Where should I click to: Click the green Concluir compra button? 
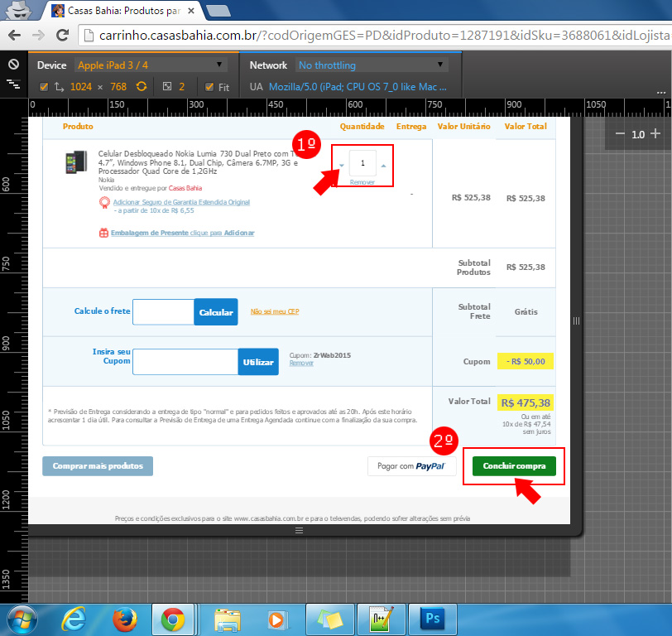(x=514, y=466)
